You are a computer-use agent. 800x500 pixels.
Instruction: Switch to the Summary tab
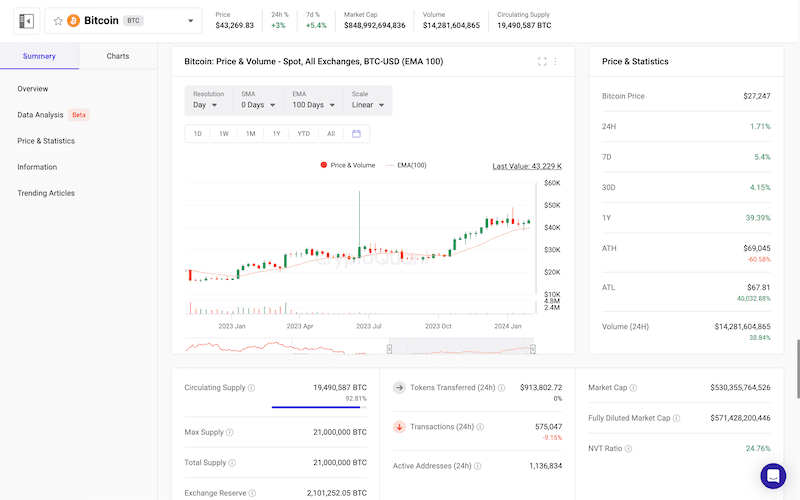(39, 56)
